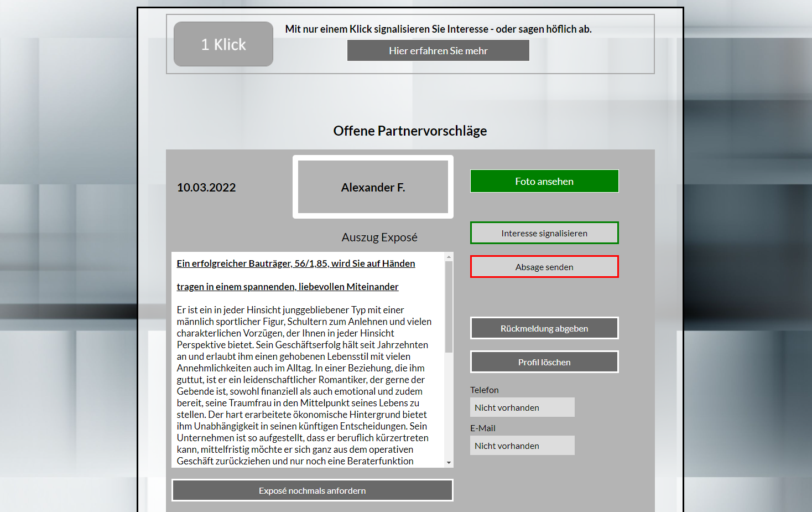Click Profil löschen
The height and width of the screenshot is (512, 812).
tap(544, 361)
